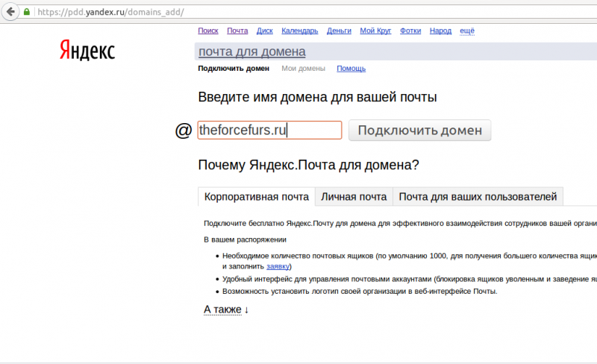The height and width of the screenshot is (364, 597).
Task: Open the Мой Круг link
Action: [375, 31]
